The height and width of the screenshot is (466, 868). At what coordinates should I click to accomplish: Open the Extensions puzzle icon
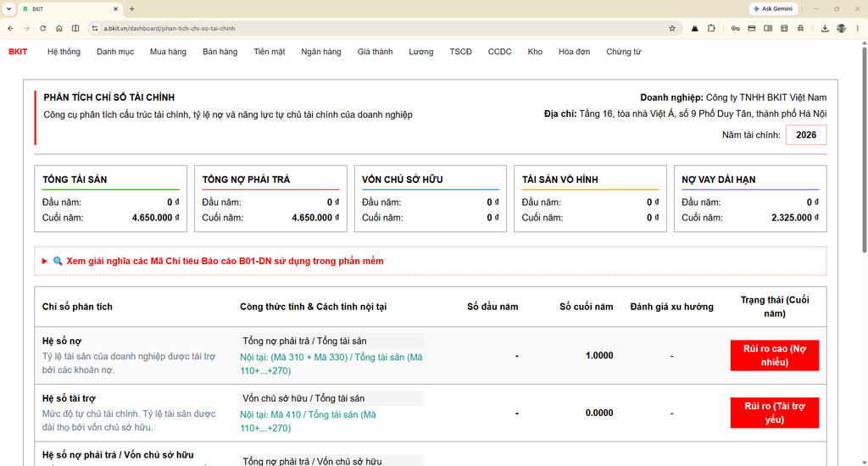pos(711,28)
